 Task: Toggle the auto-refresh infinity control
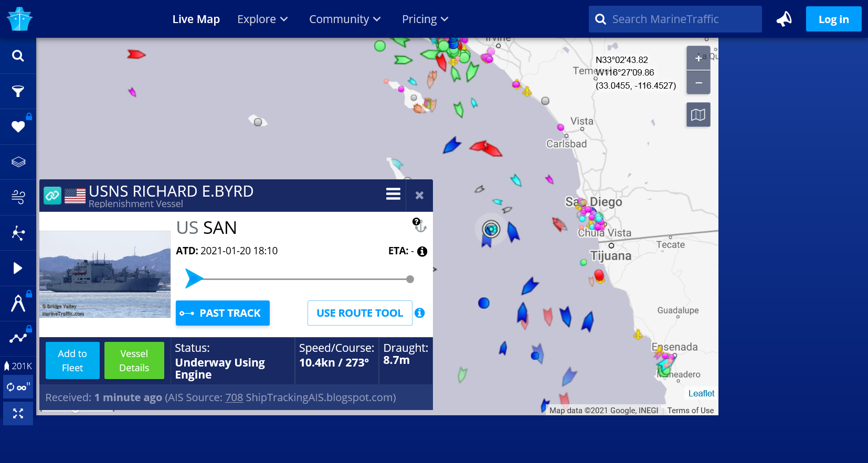(x=18, y=387)
